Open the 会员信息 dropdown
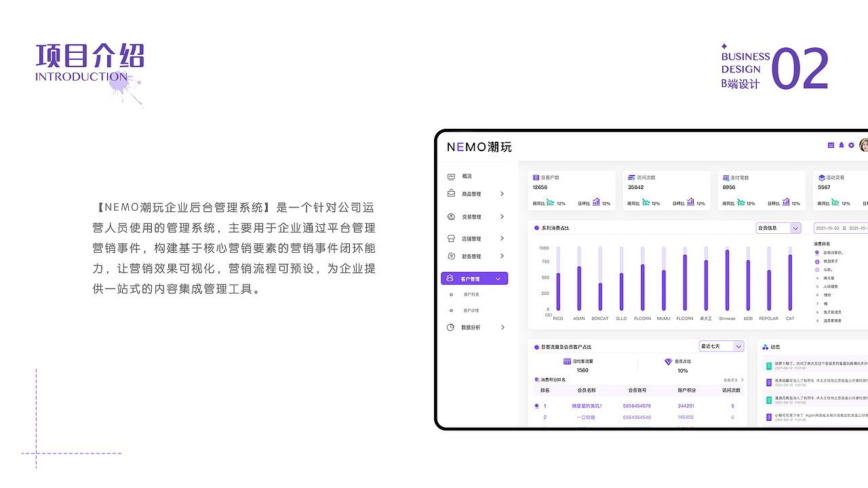Screen dimensions: 868x488 [778, 228]
